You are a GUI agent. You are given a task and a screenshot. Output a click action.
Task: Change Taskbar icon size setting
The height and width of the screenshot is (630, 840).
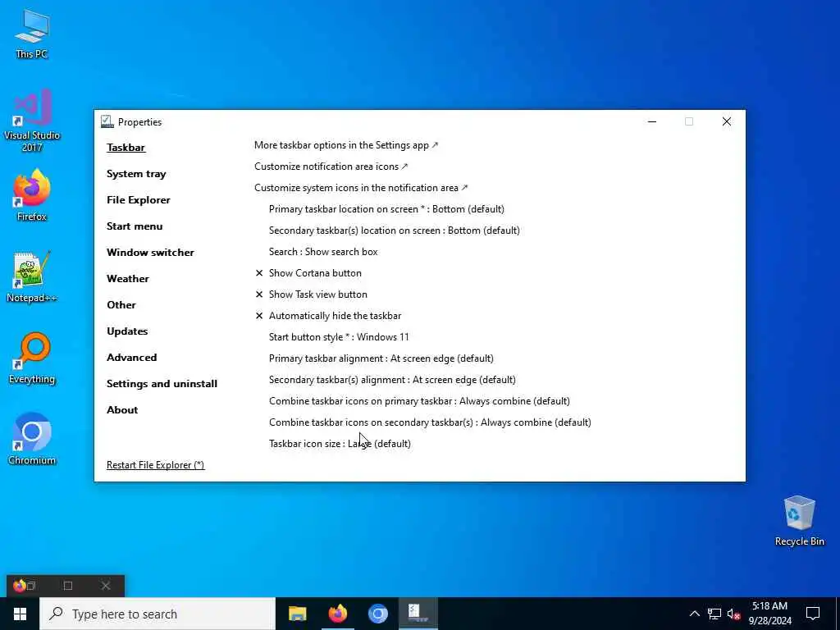coord(340,444)
